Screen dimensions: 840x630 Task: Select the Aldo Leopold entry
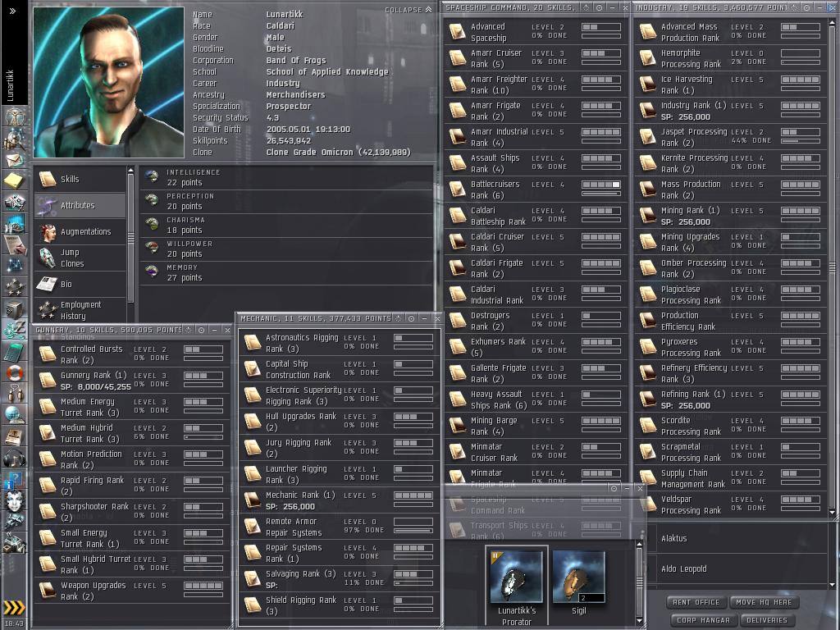742,569
